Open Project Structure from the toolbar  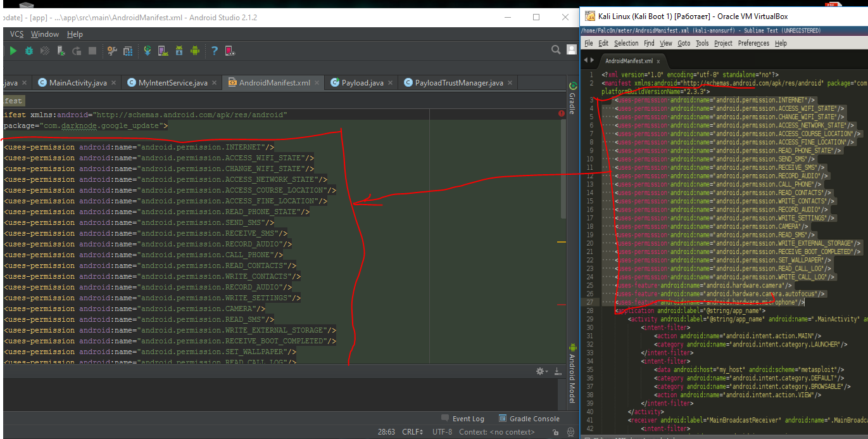coord(128,51)
